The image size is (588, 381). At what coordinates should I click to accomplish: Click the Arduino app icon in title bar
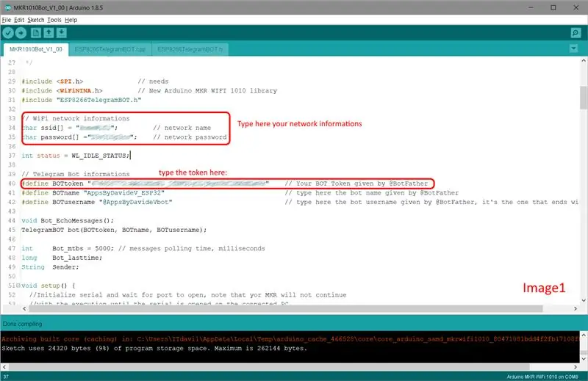(x=7, y=7)
